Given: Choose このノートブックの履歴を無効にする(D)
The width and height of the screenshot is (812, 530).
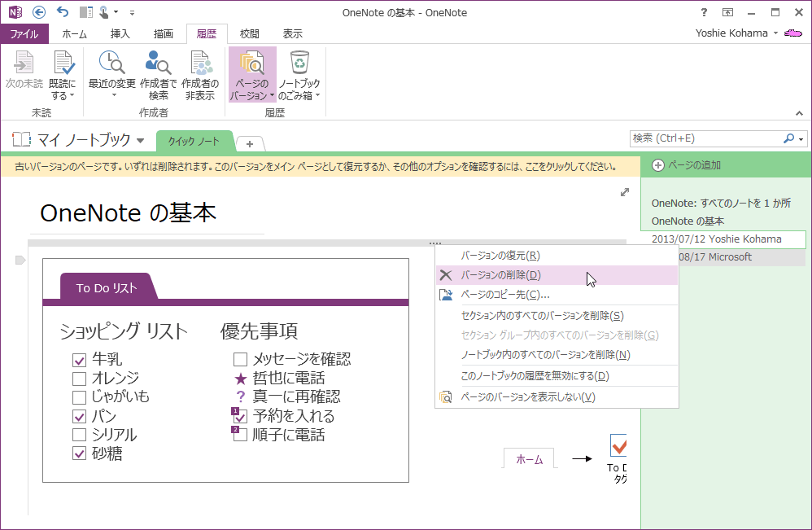Looking at the screenshot, I should click(557, 376).
